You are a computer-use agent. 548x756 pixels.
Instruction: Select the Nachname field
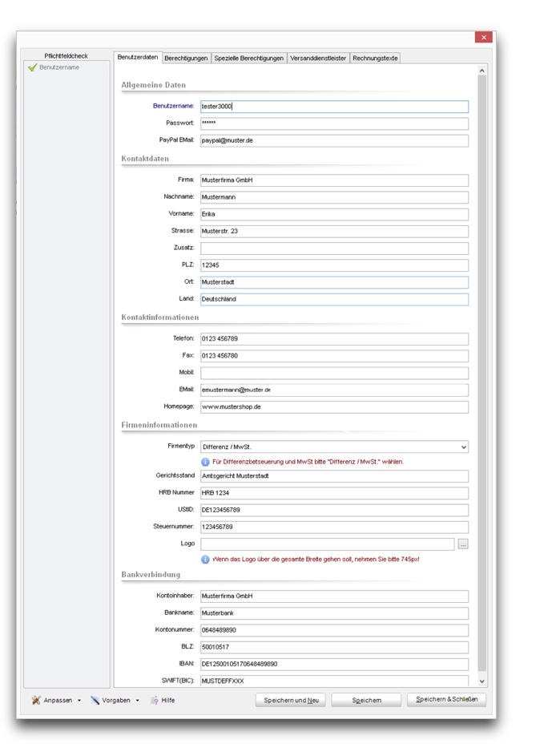click(334, 197)
